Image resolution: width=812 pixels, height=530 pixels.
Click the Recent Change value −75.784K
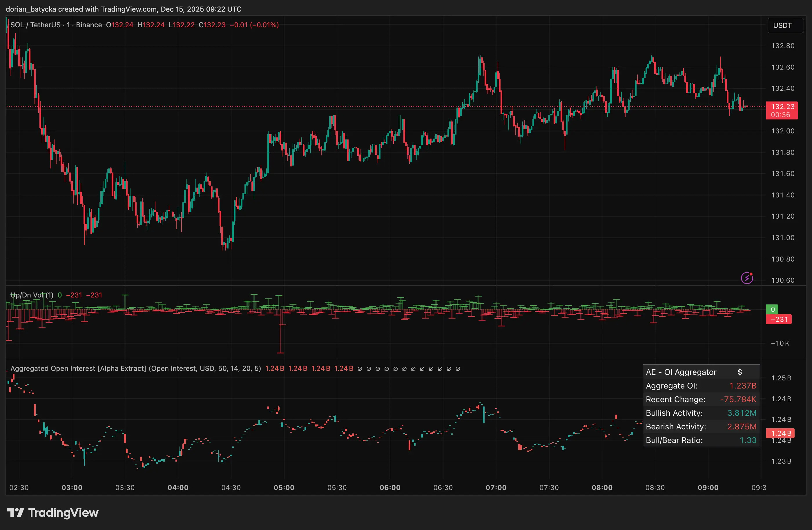pyautogui.click(x=738, y=399)
